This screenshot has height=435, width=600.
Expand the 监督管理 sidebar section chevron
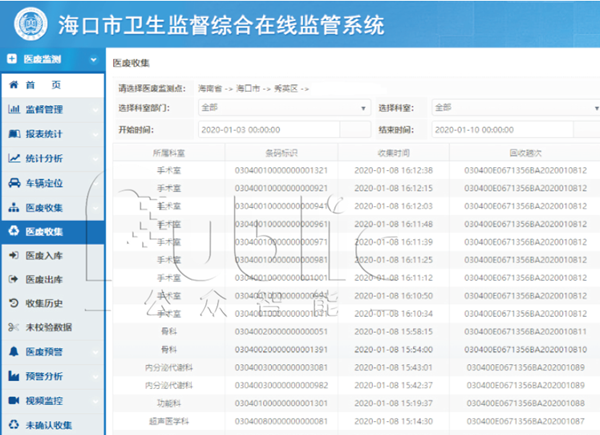click(92, 109)
